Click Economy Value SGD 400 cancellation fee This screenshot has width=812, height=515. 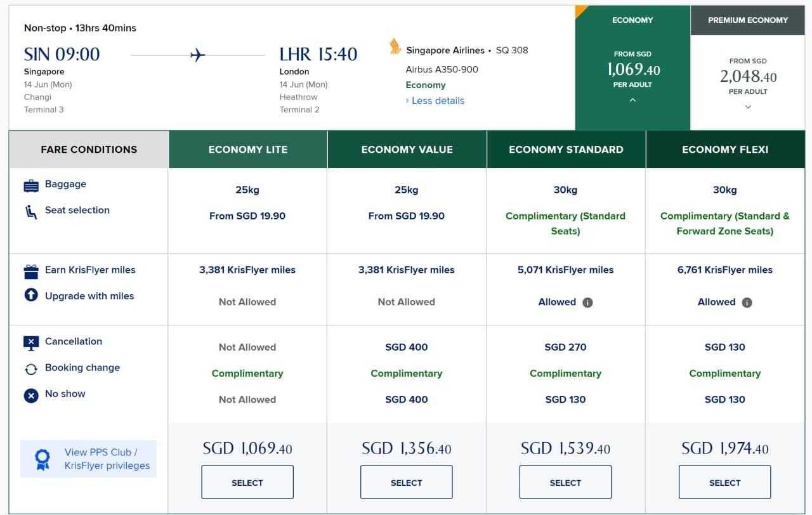tap(407, 347)
